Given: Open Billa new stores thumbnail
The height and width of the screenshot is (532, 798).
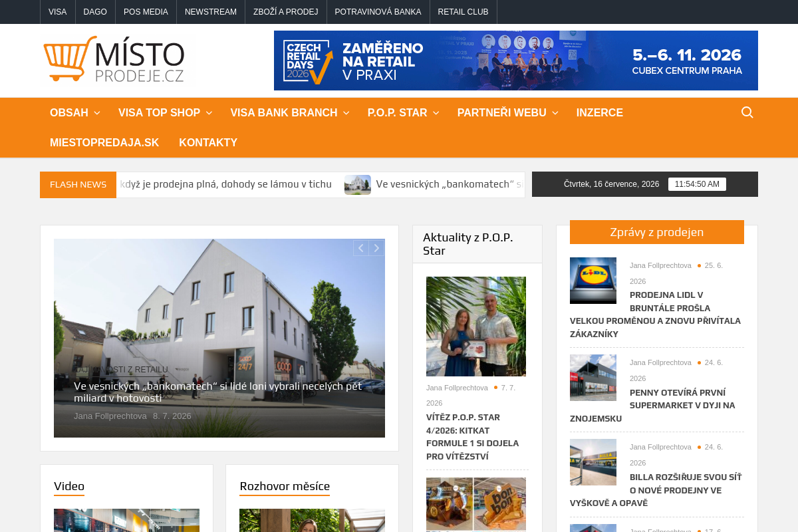Looking at the screenshot, I should click(x=593, y=462).
